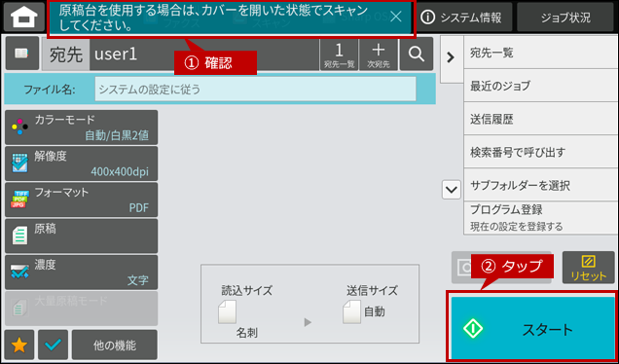
Task: Click the 読込サイズ page icon
Action: [x=227, y=311]
